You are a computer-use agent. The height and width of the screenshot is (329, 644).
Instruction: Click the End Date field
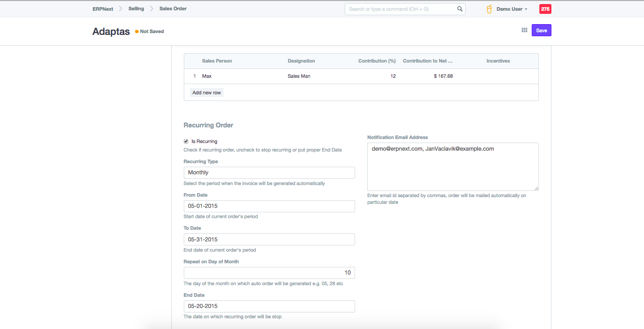click(x=269, y=306)
